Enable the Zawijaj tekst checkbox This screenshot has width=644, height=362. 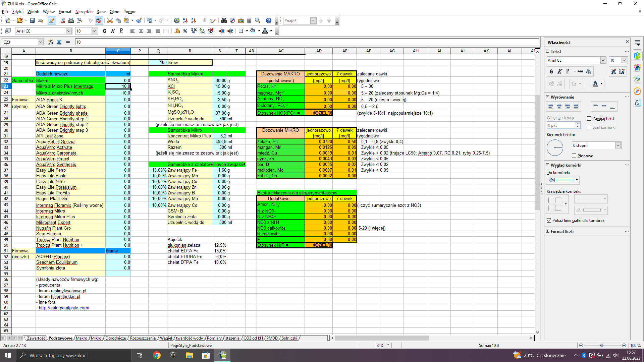(589, 119)
